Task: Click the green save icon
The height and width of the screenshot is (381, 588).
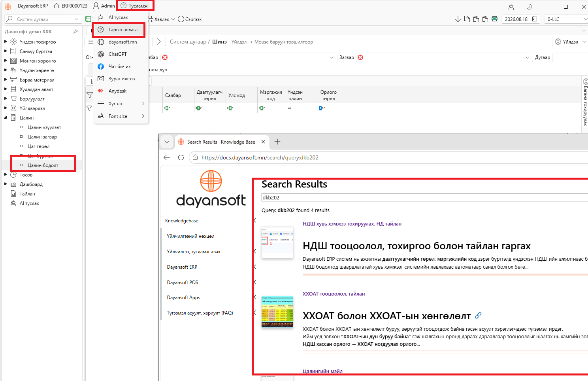Action: tap(88, 19)
